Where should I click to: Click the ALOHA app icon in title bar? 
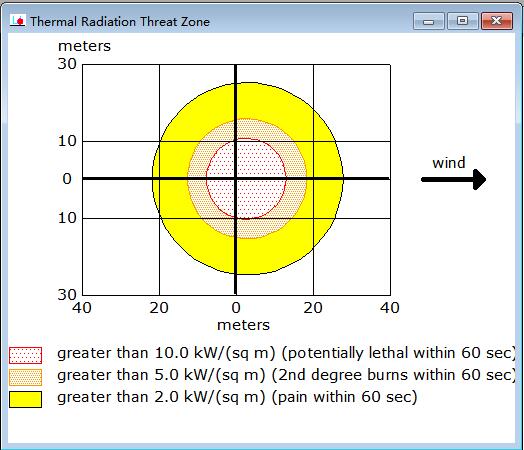coord(17,21)
